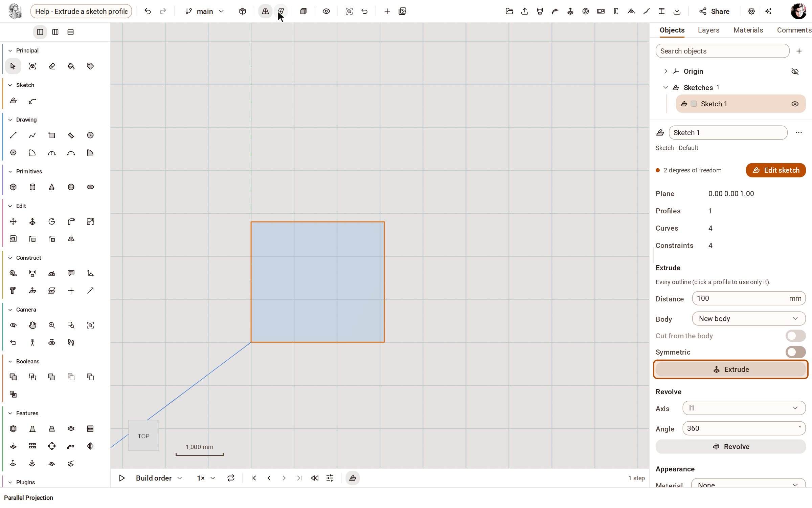Select the Mirror tool in Edit
This screenshot has height=508, width=812.
tap(71, 239)
